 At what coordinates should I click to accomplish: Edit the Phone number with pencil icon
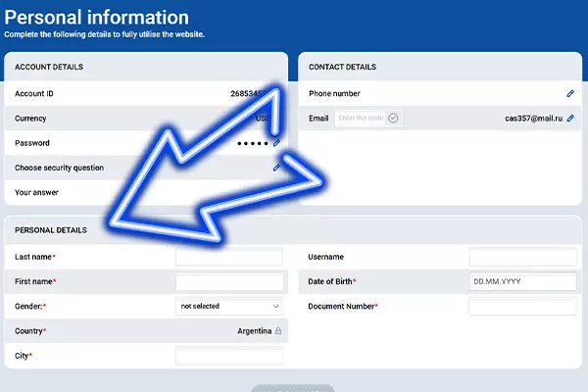570,93
